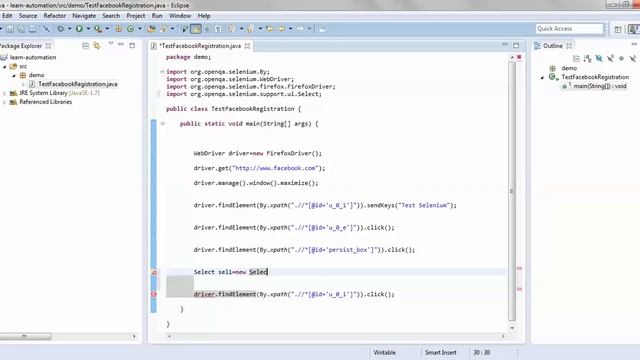Screen dimensions: 640x360
Task: Click red error overview indicator atop ruler
Action: coord(519,57)
